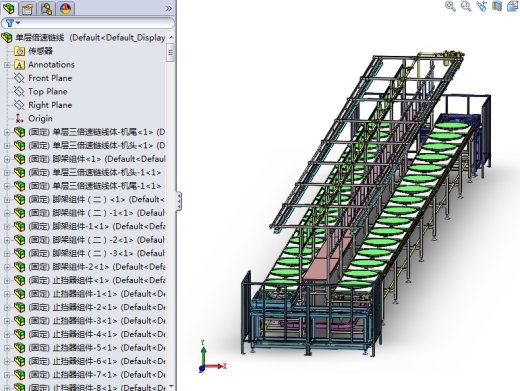This screenshot has width=520, height=391.
Task: Click the top-level assembly icon
Action: [x=7, y=37]
